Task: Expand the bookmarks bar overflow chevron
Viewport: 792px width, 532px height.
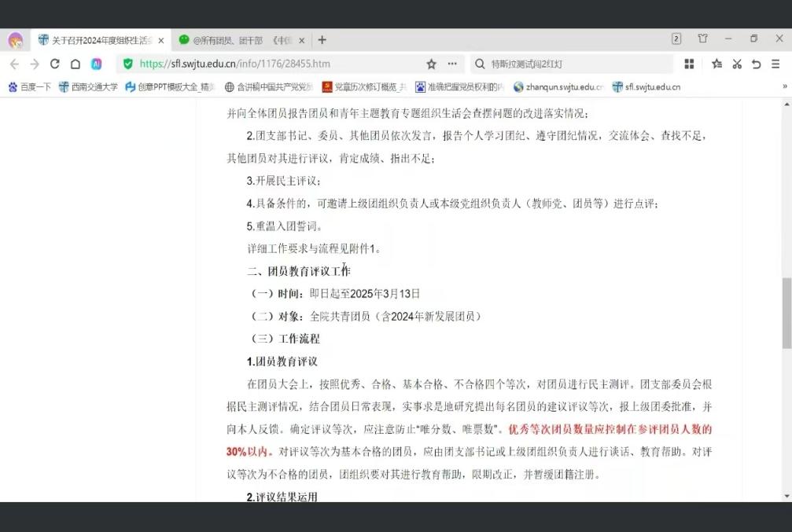Action: (x=784, y=86)
